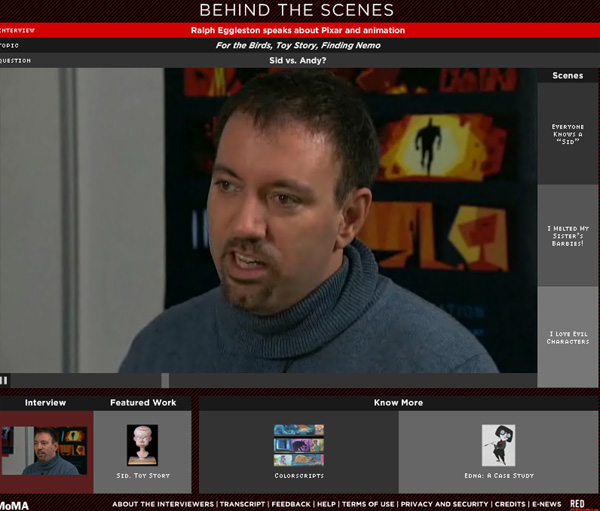This screenshot has width=600, height=511.
Task: Click the Know More section header
Action: tap(398, 403)
